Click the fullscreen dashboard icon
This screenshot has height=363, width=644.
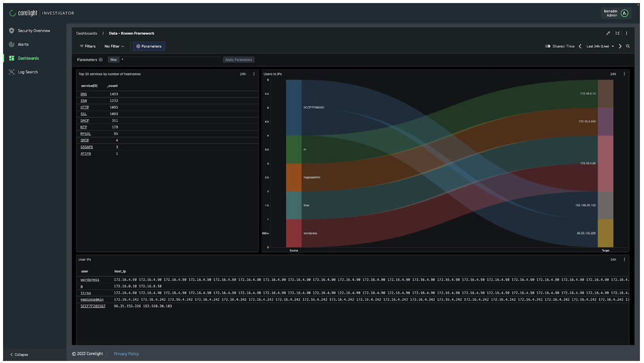617,33
